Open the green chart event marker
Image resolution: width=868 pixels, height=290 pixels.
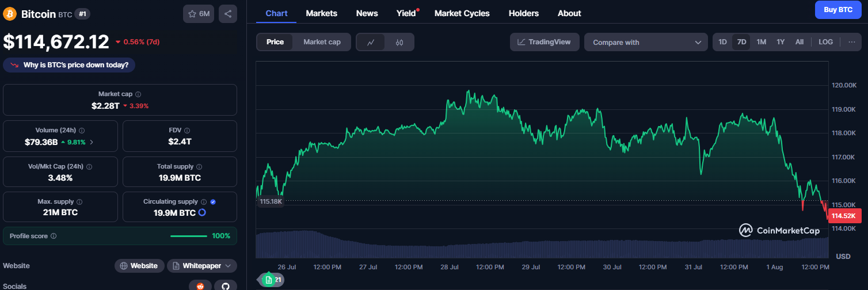pos(269,280)
